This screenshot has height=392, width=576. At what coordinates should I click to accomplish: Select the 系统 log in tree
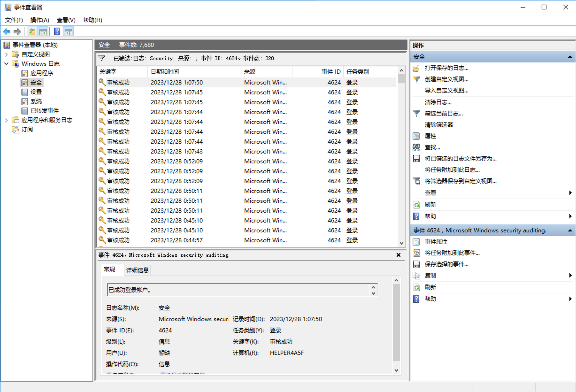coord(36,101)
